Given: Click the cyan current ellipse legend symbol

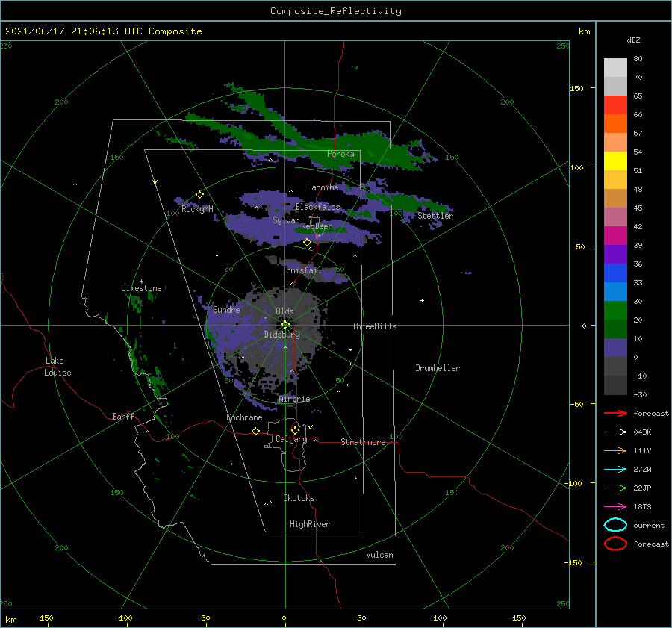Looking at the screenshot, I should (615, 525).
